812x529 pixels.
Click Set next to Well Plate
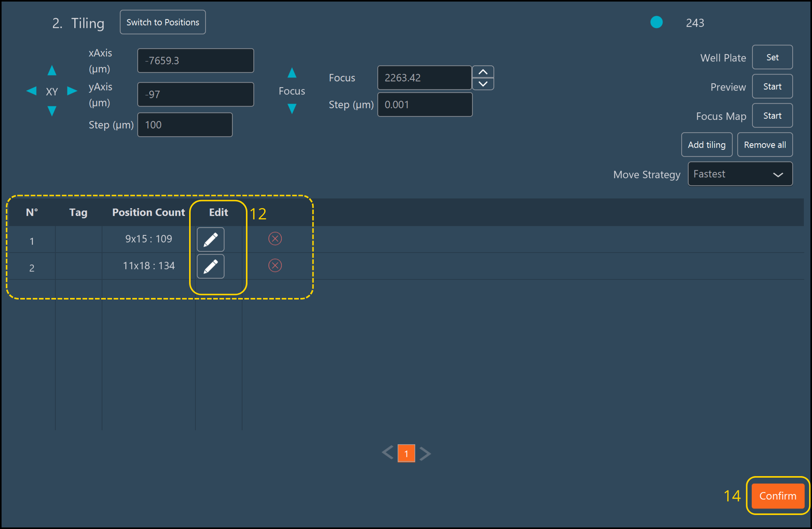pyautogui.click(x=772, y=57)
